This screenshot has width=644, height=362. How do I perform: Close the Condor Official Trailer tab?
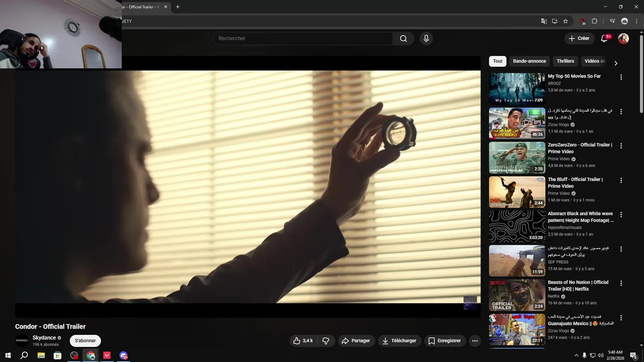coord(166,7)
